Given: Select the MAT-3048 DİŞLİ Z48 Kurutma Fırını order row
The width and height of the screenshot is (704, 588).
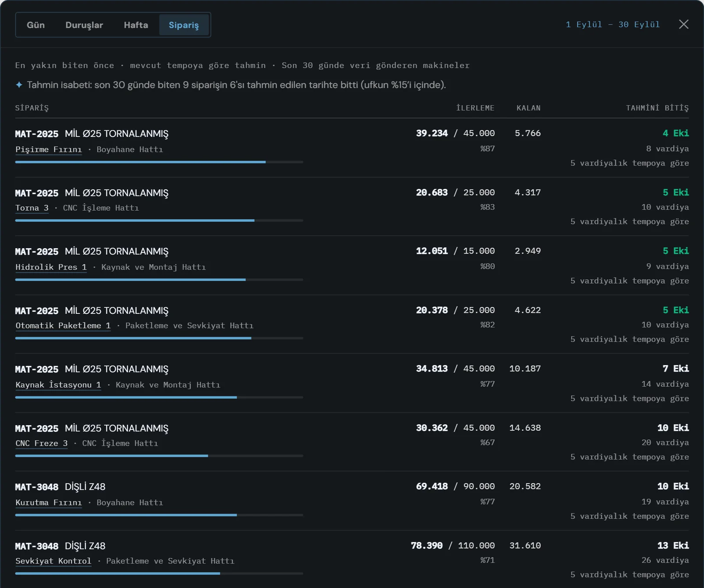Looking at the screenshot, I should (x=352, y=501).
